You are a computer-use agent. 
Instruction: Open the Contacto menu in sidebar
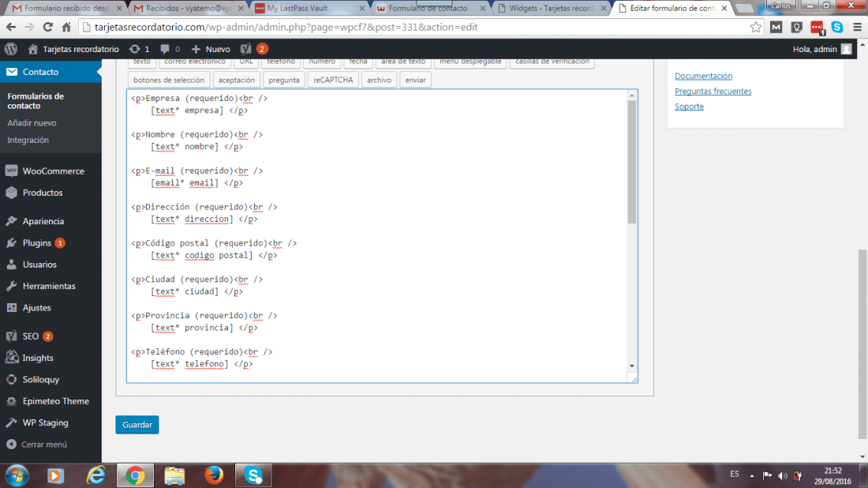pyautogui.click(x=51, y=72)
